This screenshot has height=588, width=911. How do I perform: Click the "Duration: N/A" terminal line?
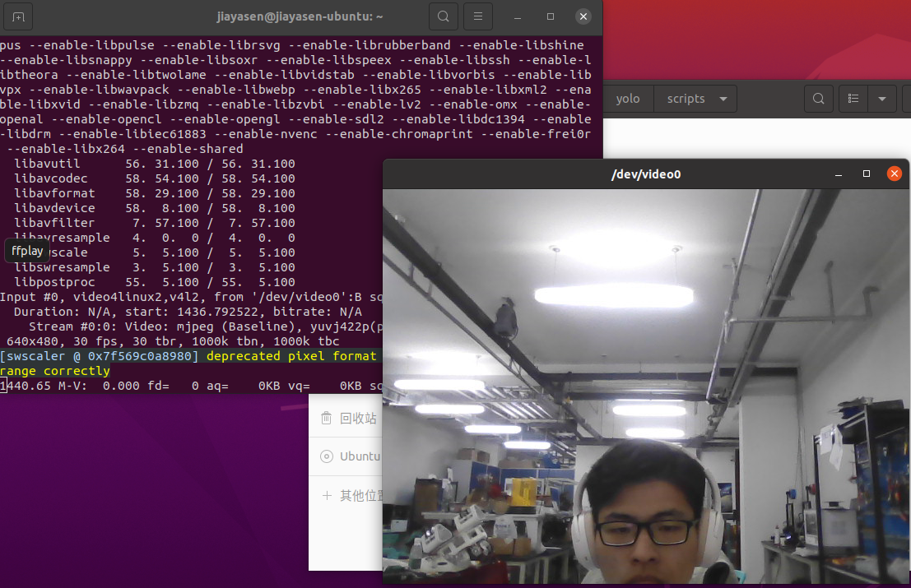coord(188,312)
